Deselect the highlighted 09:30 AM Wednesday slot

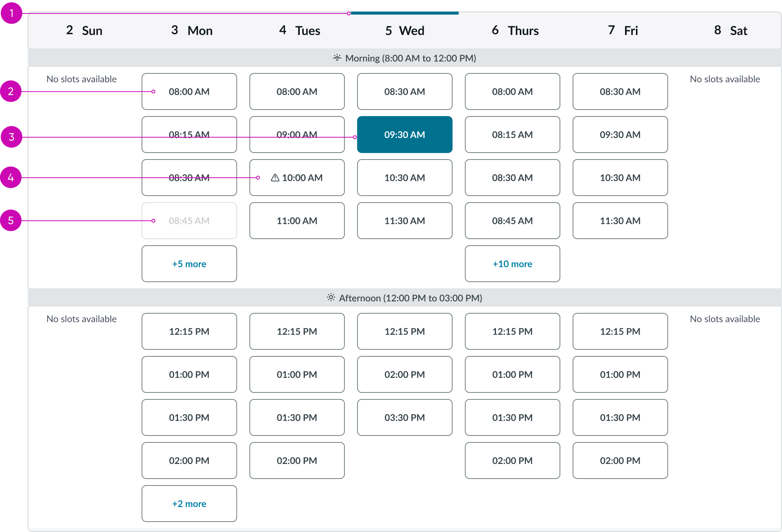tap(404, 135)
